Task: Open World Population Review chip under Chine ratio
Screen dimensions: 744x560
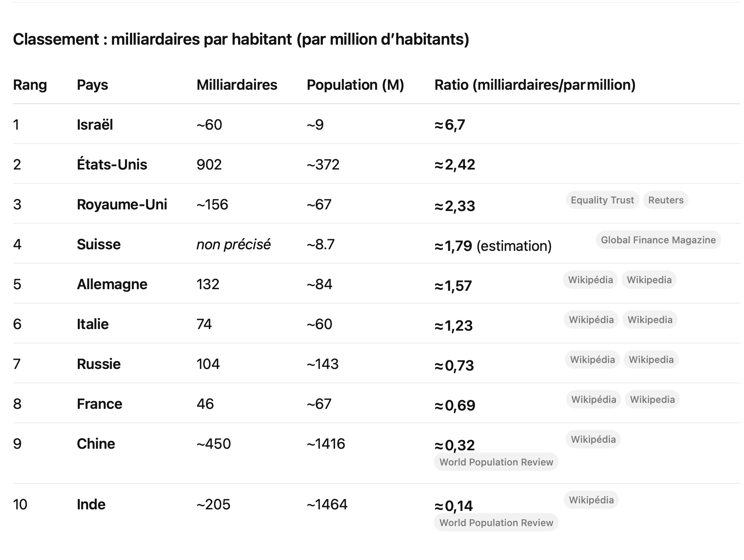Action: [496, 462]
